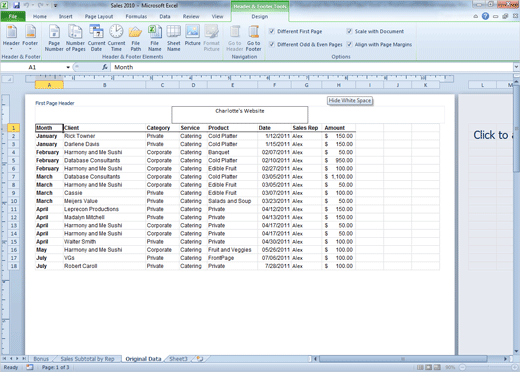Open the Header dropdown button
Viewport: 520px width, 372px height.
pos(11,38)
